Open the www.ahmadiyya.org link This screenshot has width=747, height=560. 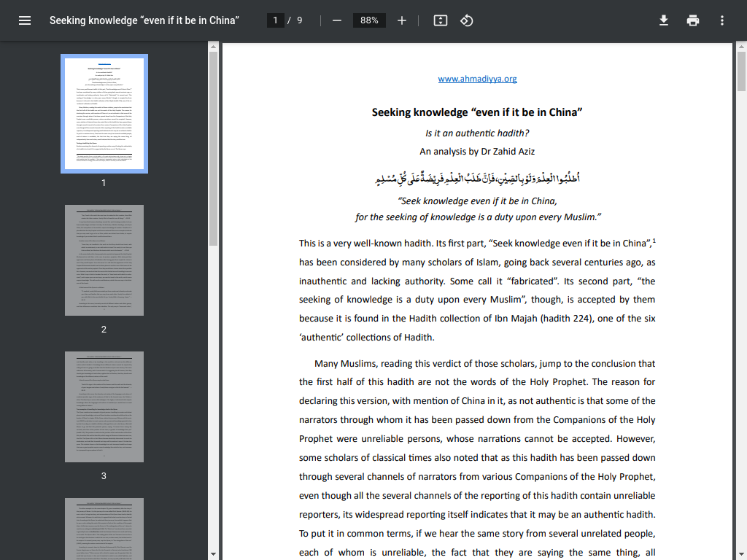pyautogui.click(x=477, y=79)
